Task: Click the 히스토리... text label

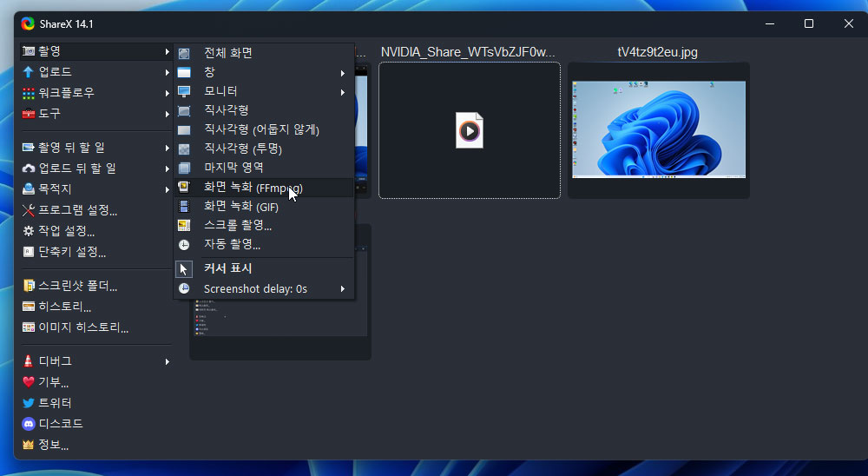Action: coord(64,307)
